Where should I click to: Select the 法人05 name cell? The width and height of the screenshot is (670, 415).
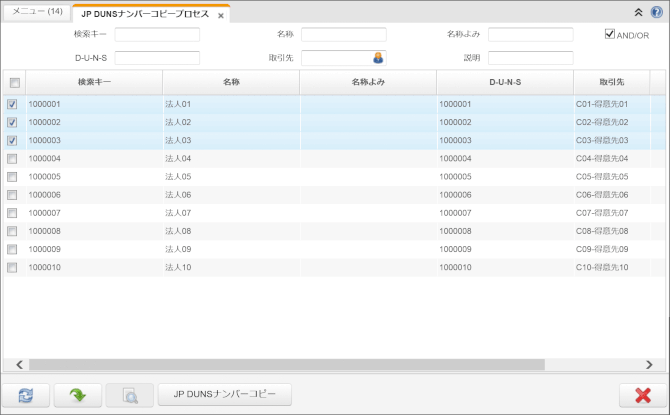coord(231,177)
